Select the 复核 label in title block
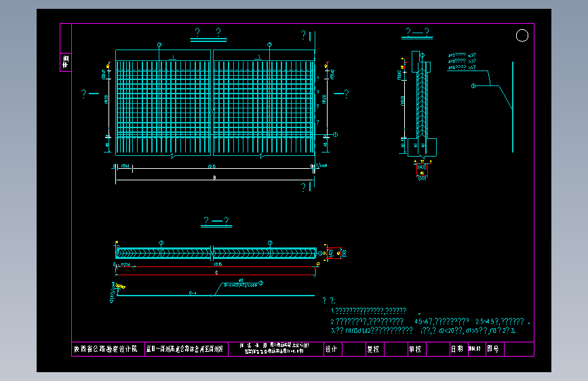Image resolution: width=588 pixels, height=381 pixels. 373,349
